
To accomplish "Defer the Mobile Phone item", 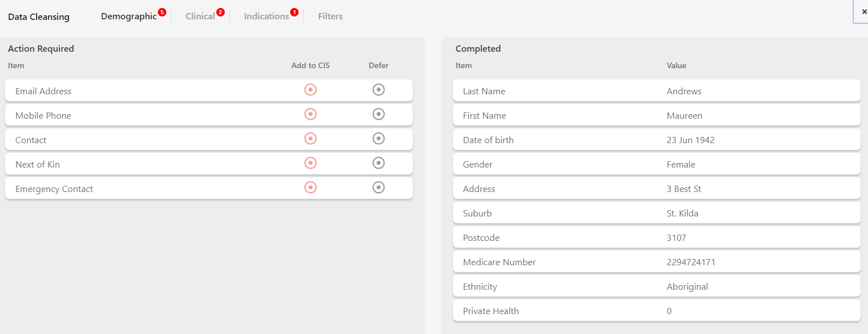I will [379, 114].
